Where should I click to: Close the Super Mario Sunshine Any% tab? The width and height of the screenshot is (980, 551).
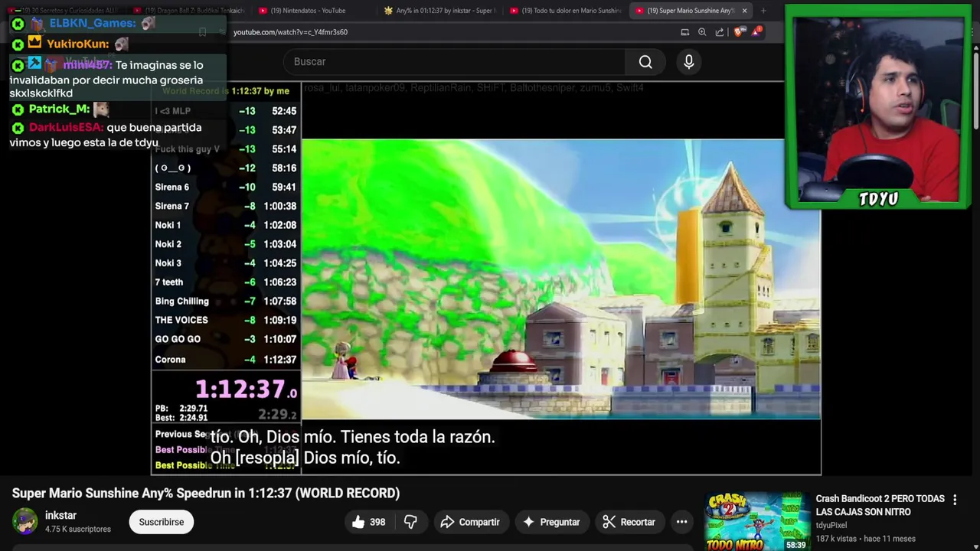744,11
